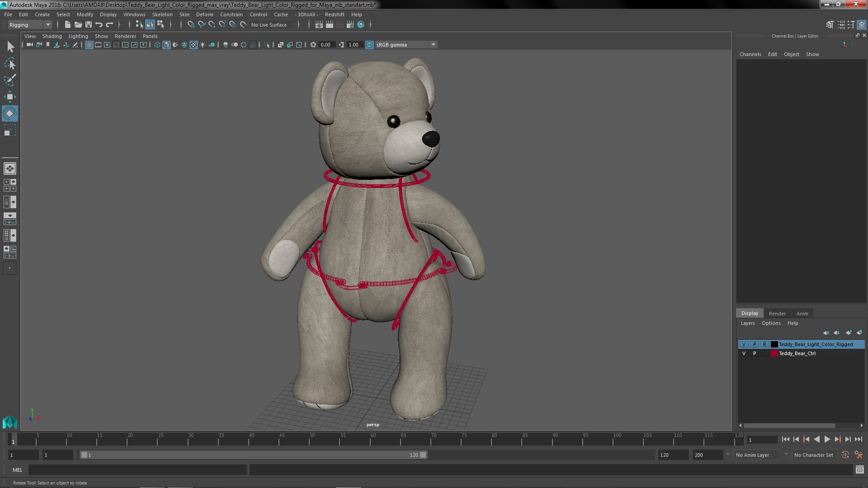Select by component type mode icon

pyautogui.click(x=160, y=24)
